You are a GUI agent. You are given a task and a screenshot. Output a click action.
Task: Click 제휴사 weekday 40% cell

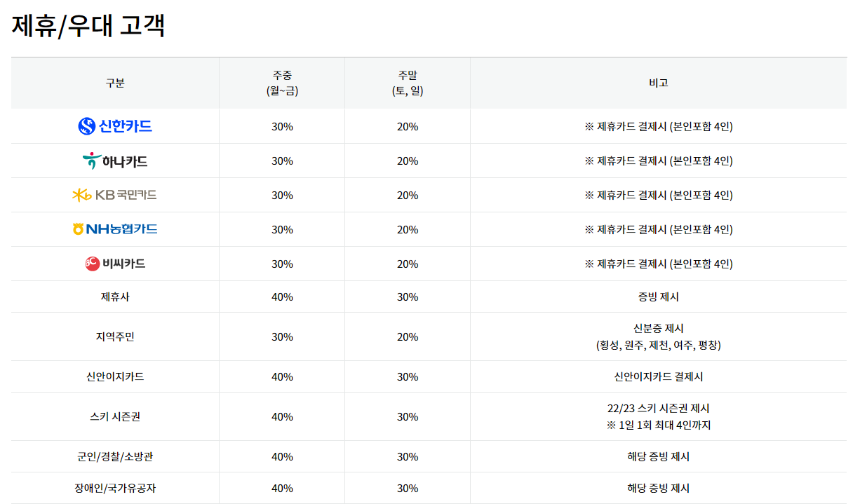282,297
